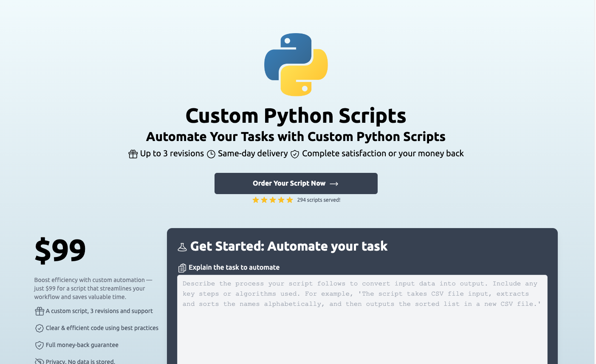Viewport: 596px width, 364px height.
Task: Click the Up to 3 revisions text
Action: pos(172,153)
